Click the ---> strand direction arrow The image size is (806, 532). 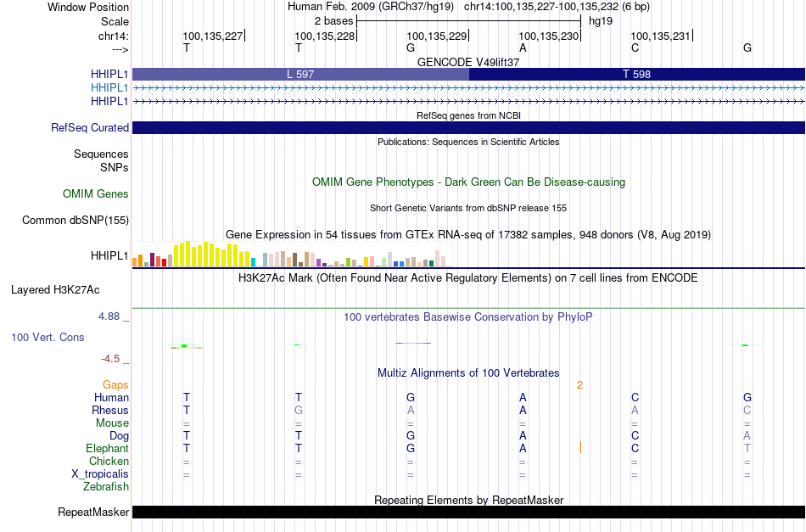point(120,49)
